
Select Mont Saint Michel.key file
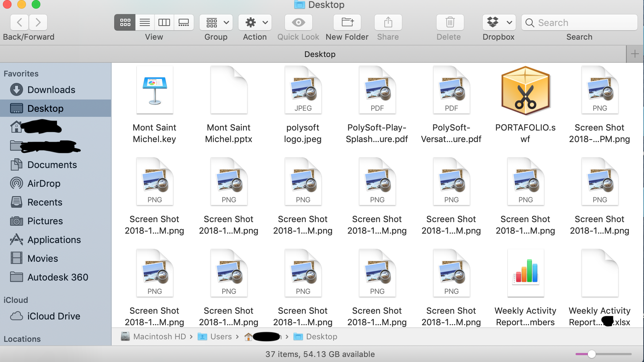click(x=155, y=105)
